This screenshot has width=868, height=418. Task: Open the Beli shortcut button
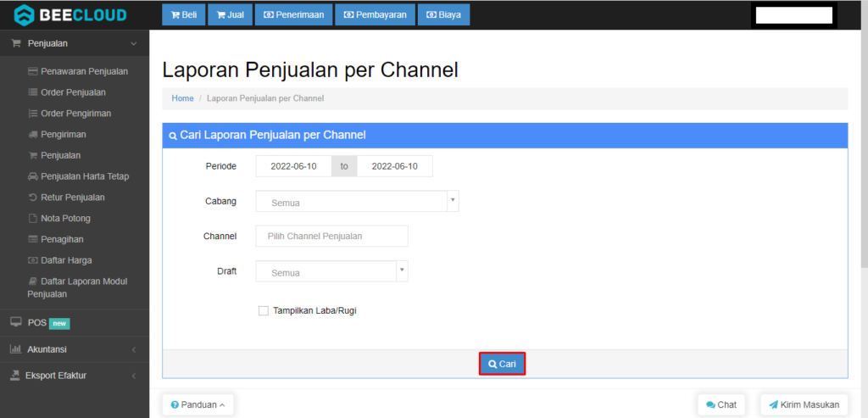[x=184, y=15]
